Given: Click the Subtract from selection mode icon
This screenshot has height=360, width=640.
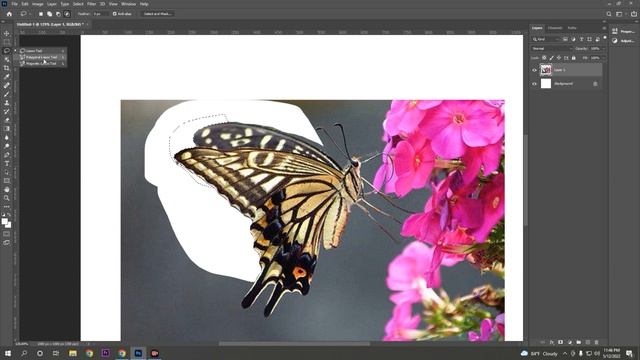Looking at the screenshot, I should [x=58, y=14].
